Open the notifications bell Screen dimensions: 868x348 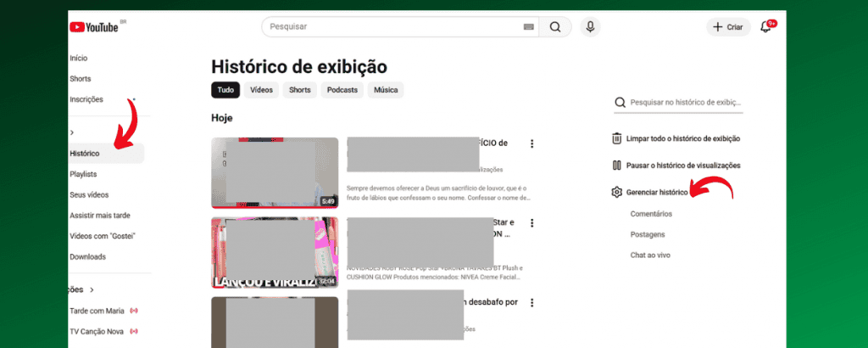(765, 27)
